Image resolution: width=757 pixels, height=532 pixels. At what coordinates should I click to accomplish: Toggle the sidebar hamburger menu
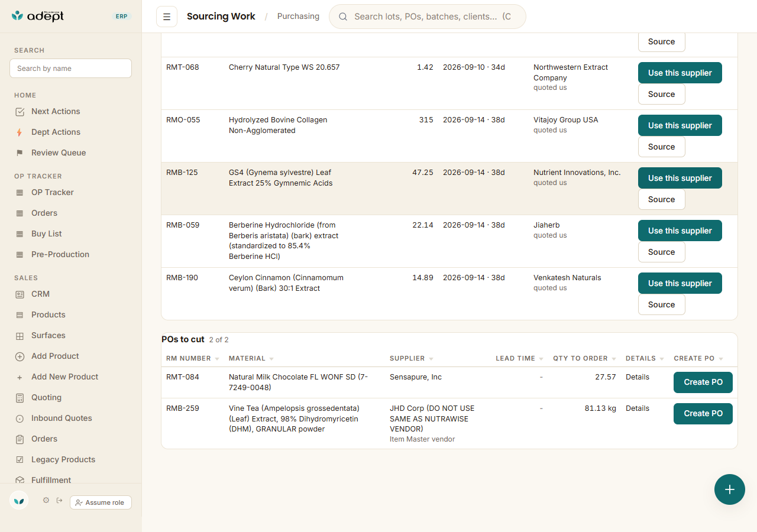coord(167,17)
